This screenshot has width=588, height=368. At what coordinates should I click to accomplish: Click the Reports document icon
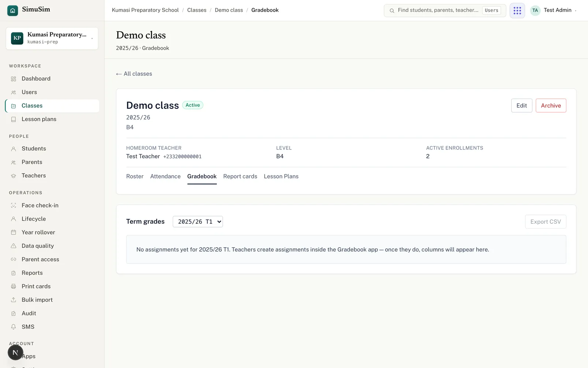pyautogui.click(x=14, y=273)
